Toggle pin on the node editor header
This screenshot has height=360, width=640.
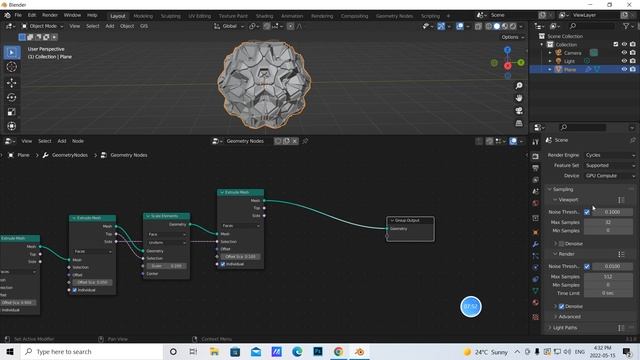coord(305,141)
